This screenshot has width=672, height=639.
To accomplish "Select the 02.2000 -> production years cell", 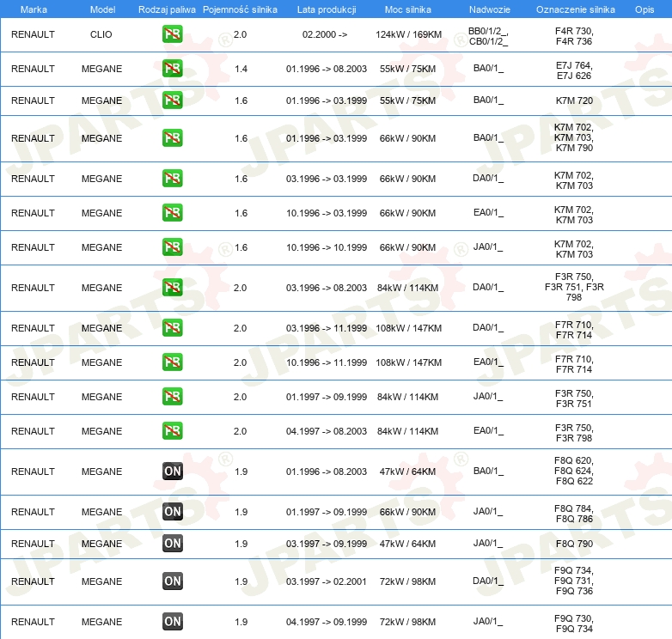I will (x=325, y=34).
